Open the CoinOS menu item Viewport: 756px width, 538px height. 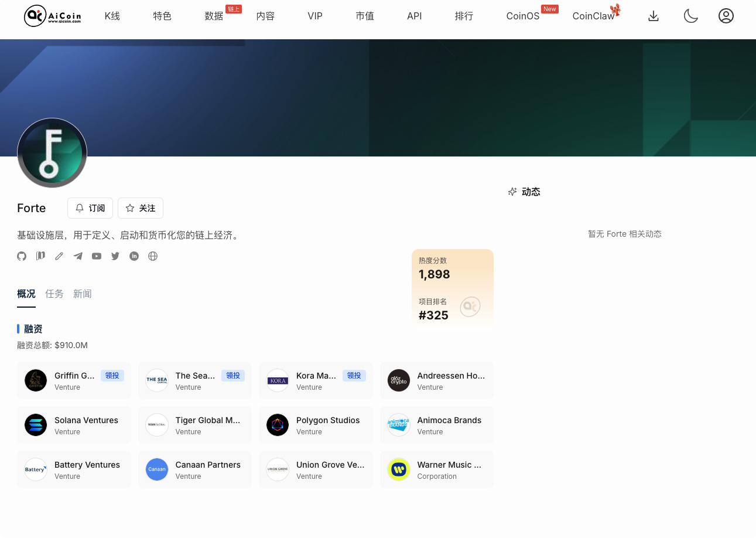click(522, 16)
